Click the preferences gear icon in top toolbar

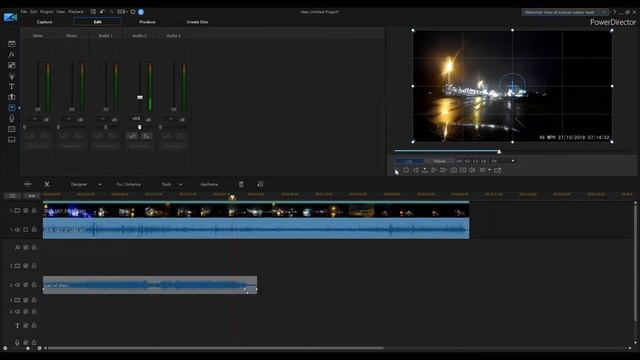pos(133,12)
